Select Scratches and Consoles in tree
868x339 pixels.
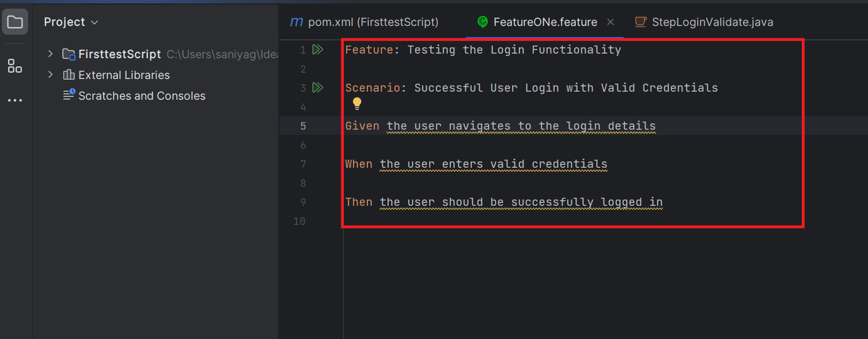(142, 96)
